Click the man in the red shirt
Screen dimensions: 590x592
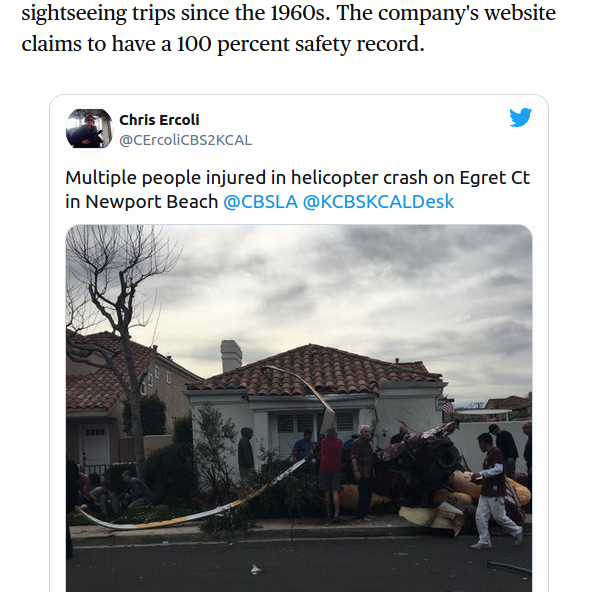point(331,474)
